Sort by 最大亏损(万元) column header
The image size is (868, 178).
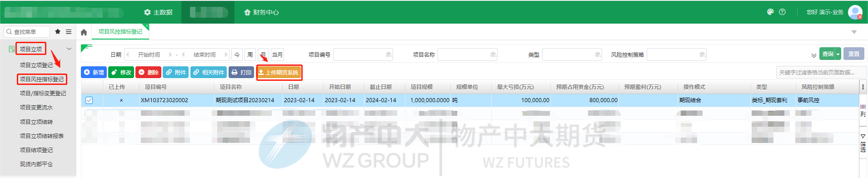pos(515,87)
